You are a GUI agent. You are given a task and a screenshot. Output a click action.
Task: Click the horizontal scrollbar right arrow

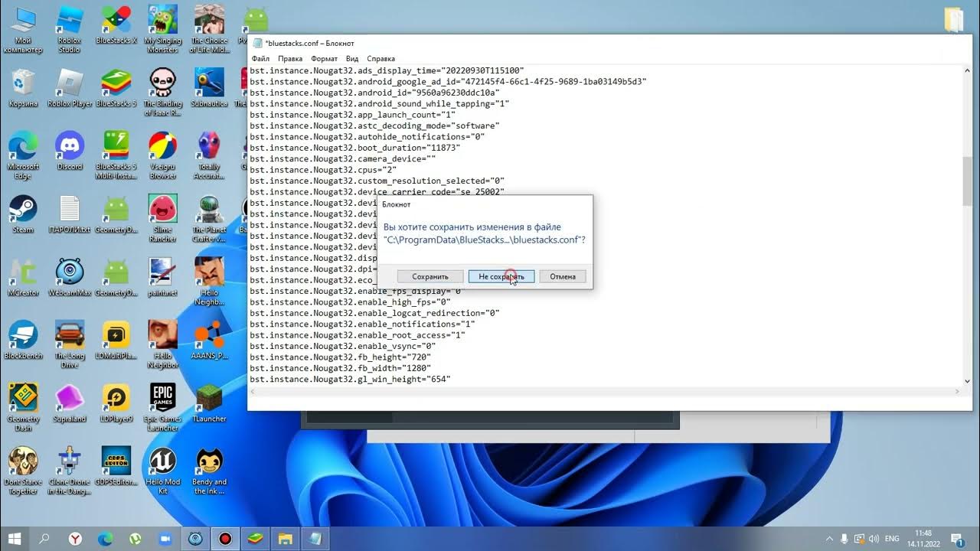pos(957,391)
